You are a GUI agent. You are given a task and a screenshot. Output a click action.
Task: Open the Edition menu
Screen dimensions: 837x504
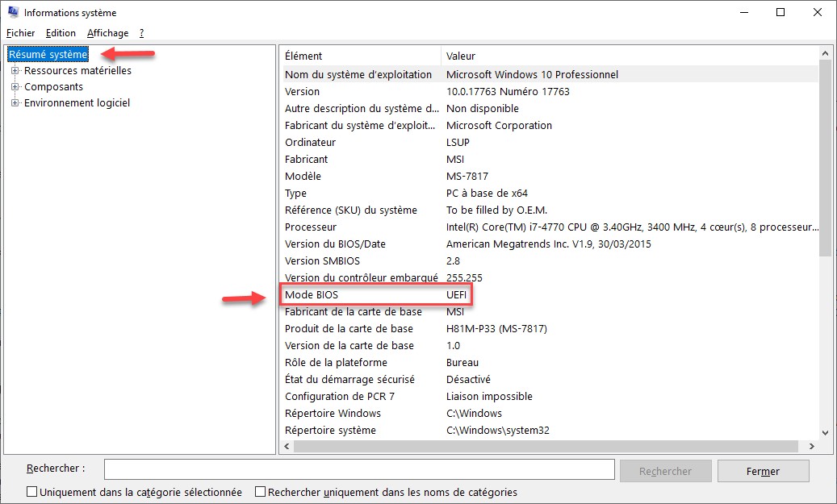(x=61, y=33)
